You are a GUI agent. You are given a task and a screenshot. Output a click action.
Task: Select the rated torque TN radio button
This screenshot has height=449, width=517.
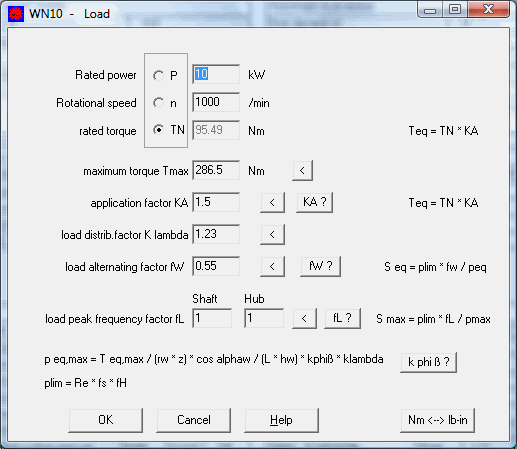pyautogui.click(x=159, y=129)
